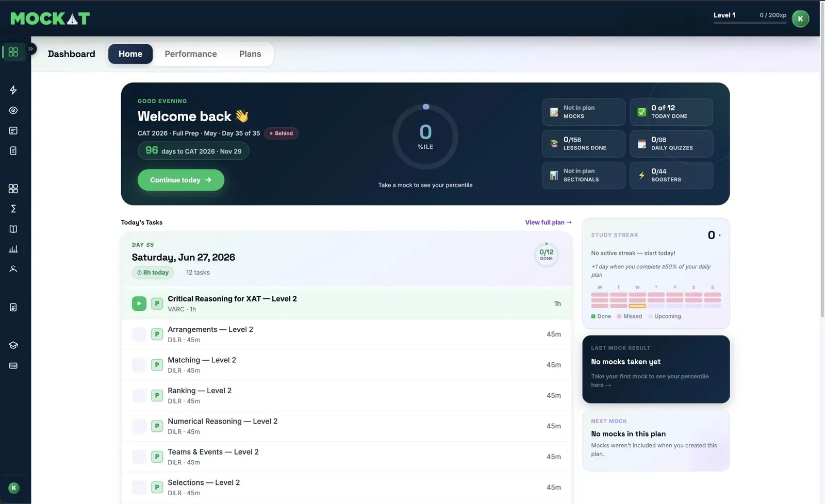Screen dimensions: 825x504
Task: Switch to the Plans tab
Action: (x=250, y=54)
